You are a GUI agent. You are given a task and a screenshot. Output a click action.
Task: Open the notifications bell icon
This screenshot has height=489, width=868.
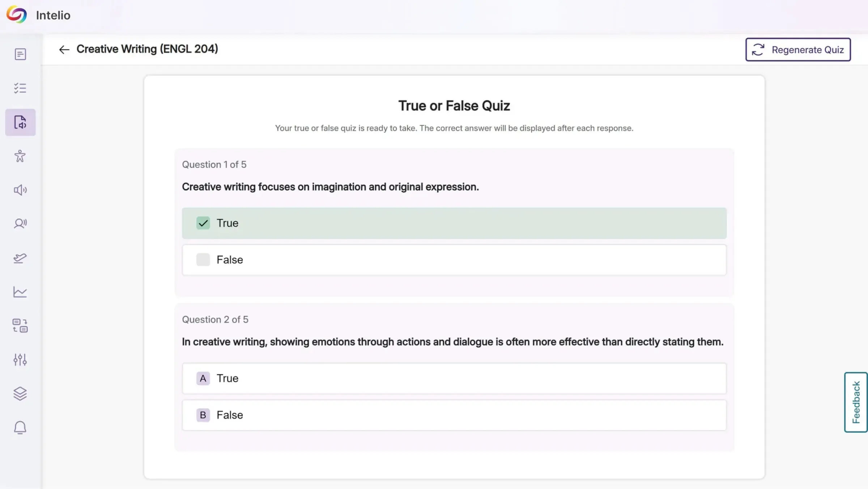(x=20, y=427)
